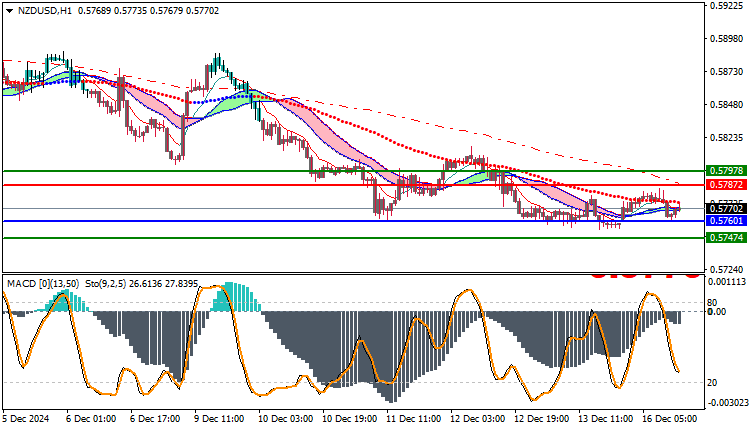Click the black current price 0.57702 label
This screenshot has width=750, height=430.
pyautogui.click(x=726, y=209)
